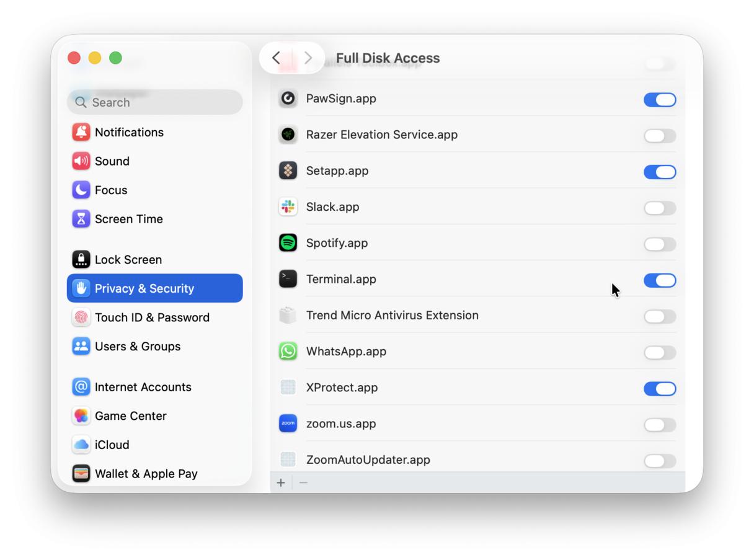This screenshot has width=754, height=560.
Task: Click the Users & Groups people icon
Action: point(81,346)
